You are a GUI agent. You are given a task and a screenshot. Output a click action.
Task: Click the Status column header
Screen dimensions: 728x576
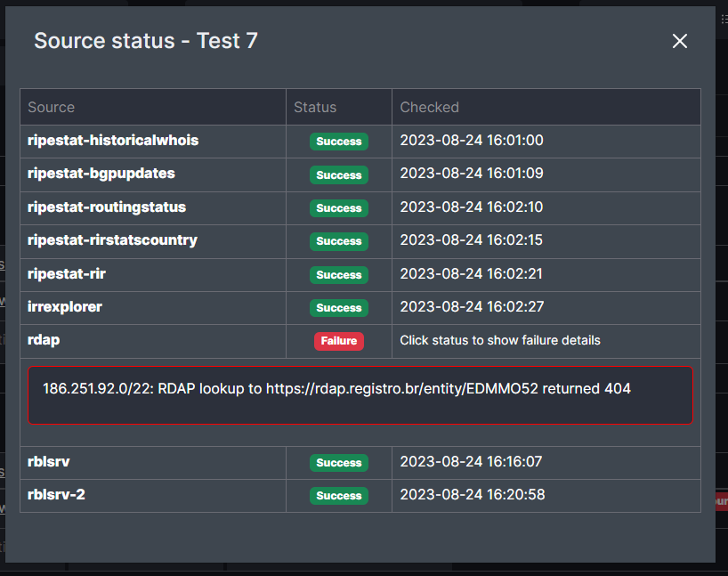point(315,107)
